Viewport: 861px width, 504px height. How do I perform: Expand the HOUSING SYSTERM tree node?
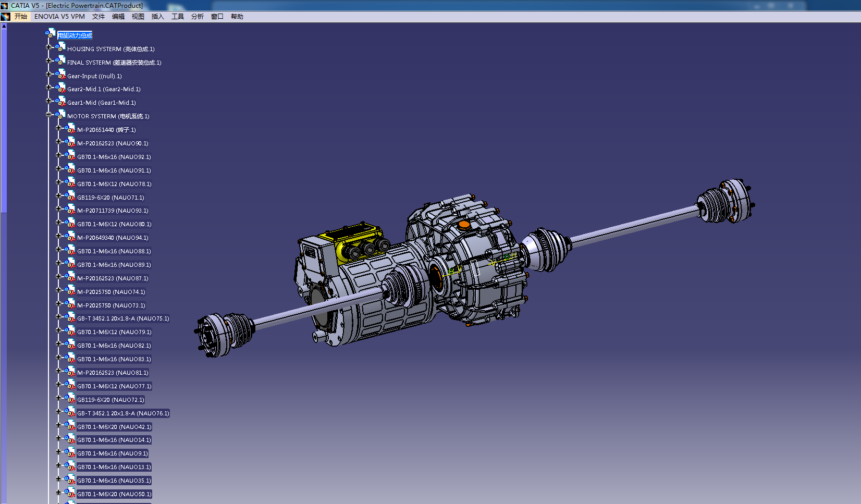(48, 47)
